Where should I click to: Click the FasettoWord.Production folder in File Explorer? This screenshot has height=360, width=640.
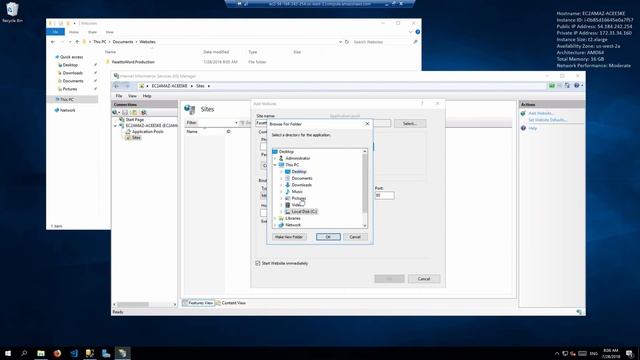130,62
